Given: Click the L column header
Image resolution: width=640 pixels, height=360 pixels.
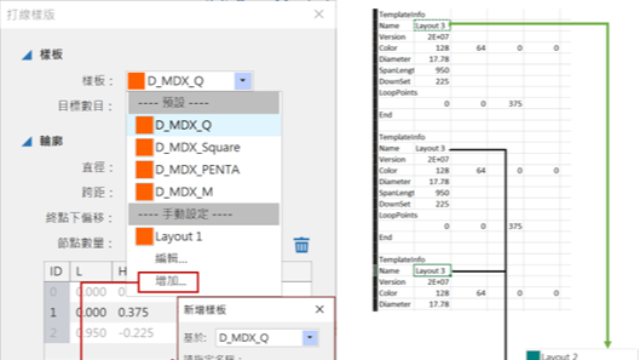Looking at the screenshot, I should [91, 271].
